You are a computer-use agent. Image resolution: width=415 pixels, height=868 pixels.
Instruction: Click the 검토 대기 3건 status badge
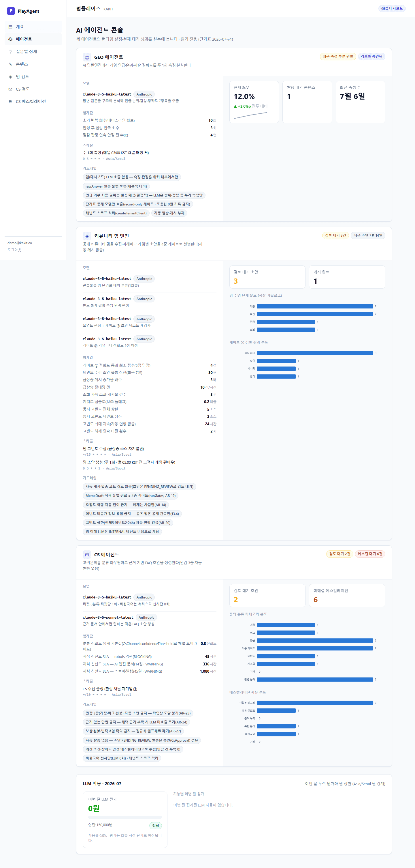335,235
